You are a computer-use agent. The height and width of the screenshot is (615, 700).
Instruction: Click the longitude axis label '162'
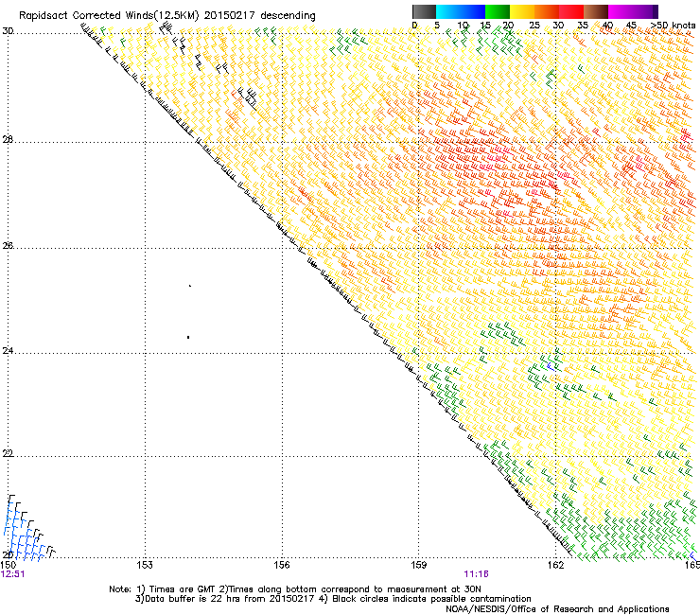555,565
